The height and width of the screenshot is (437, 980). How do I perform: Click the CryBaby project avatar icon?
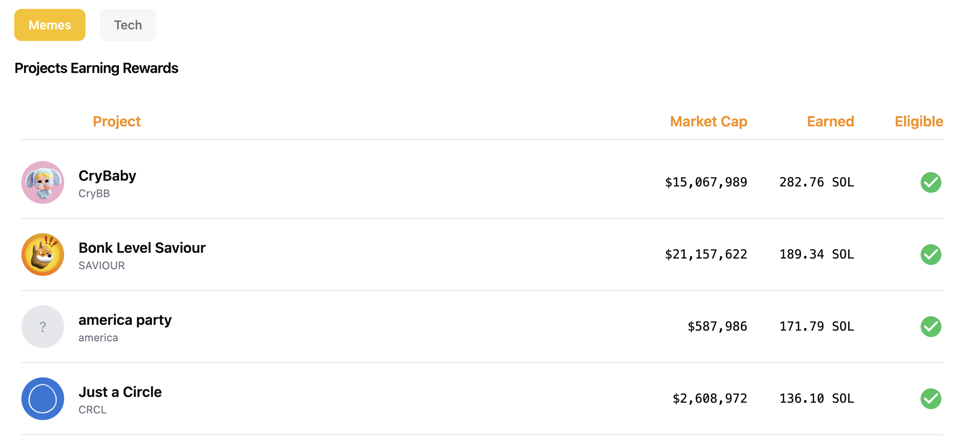[x=43, y=182]
